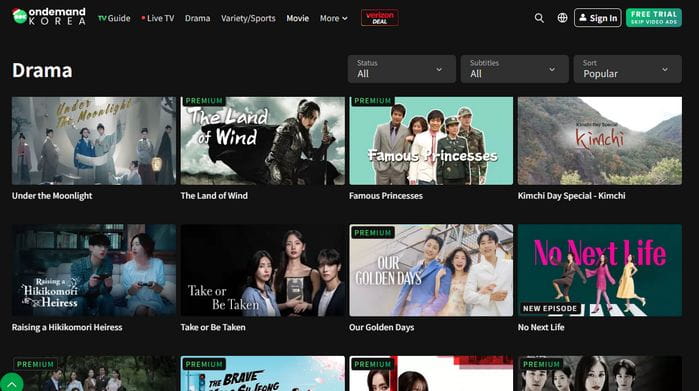Open the Subtitles filter dropdown
Screen dimensions: 699x391
[x=514, y=69]
